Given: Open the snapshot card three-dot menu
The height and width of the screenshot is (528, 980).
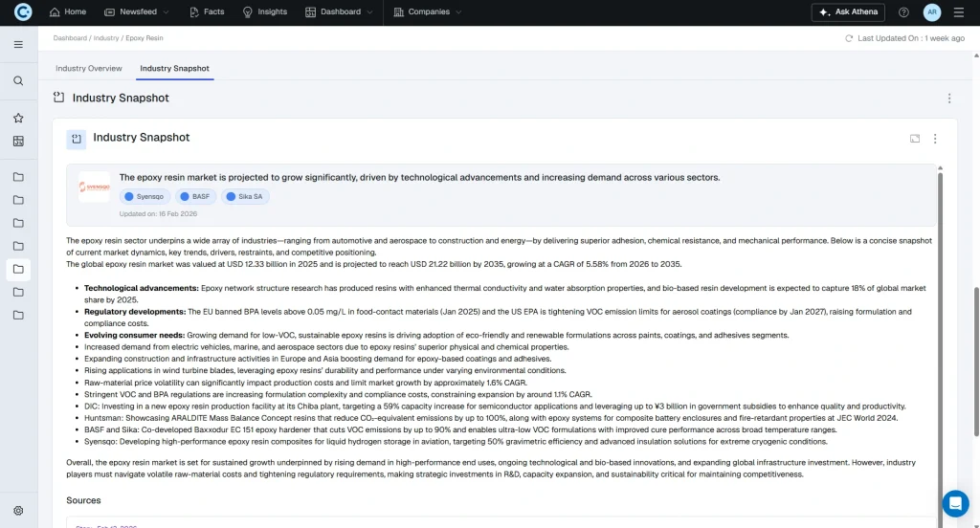Looking at the screenshot, I should pos(935,139).
